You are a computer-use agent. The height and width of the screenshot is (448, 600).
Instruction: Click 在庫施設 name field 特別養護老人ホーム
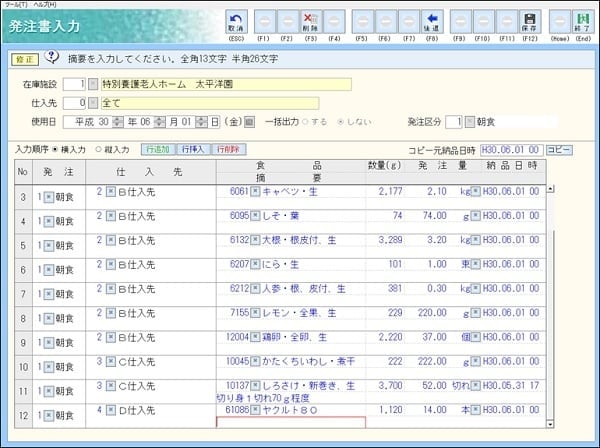point(226,84)
